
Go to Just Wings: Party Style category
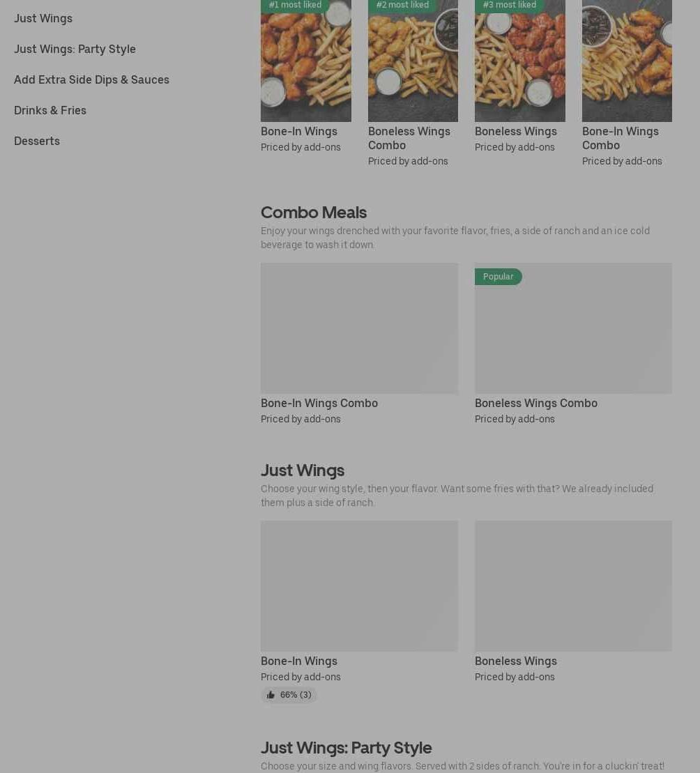[75, 49]
